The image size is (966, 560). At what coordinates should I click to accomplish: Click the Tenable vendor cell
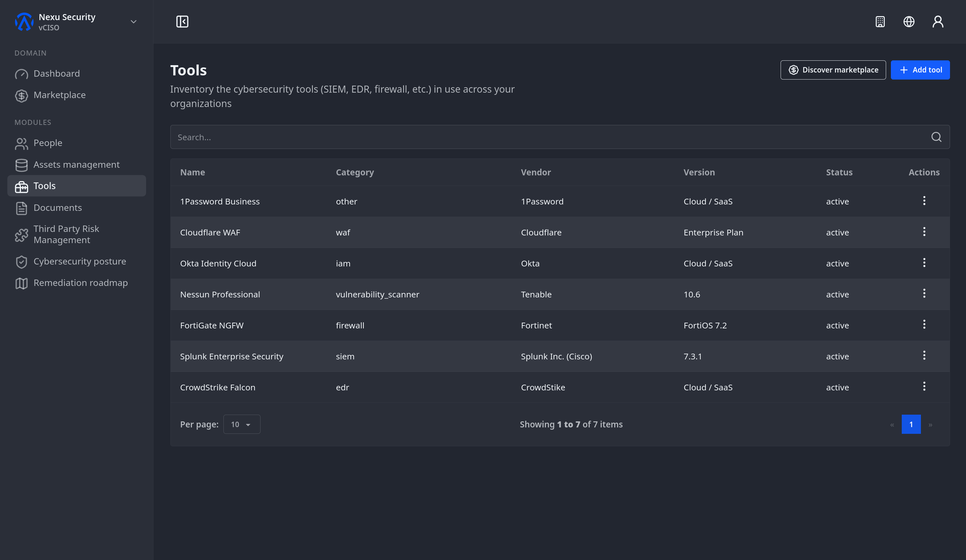click(536, 295)
